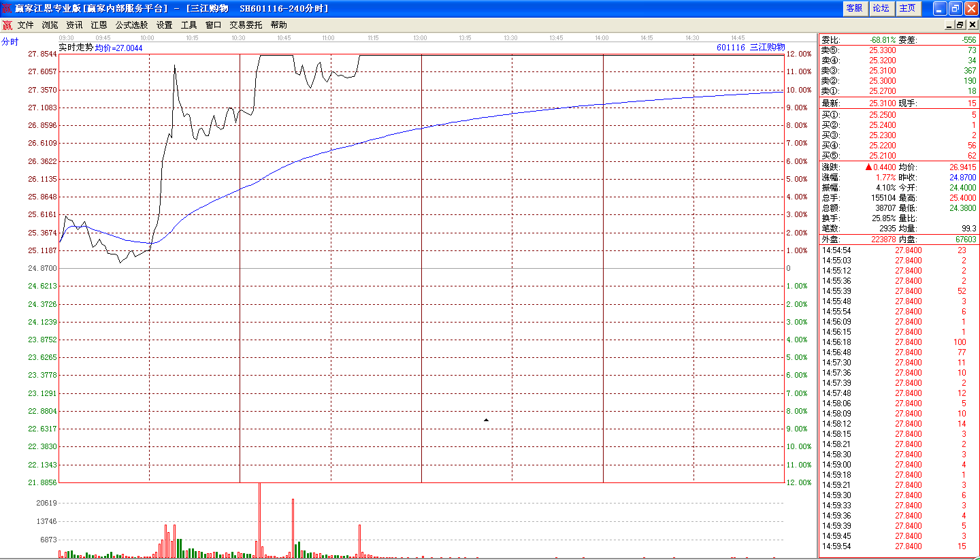
Task: Select the 14:55:39 trade tick row
Action: click(899, 291)
